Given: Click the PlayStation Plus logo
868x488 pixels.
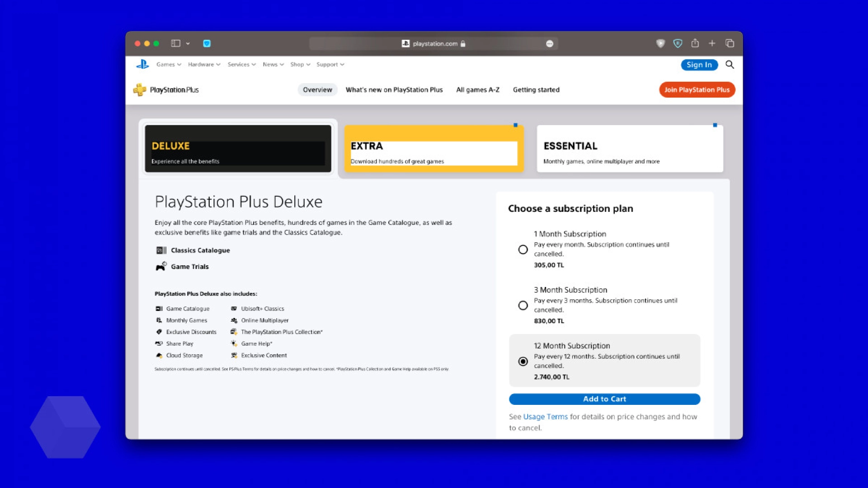Looking at the screenshot, I should click(x=166, y=90).
